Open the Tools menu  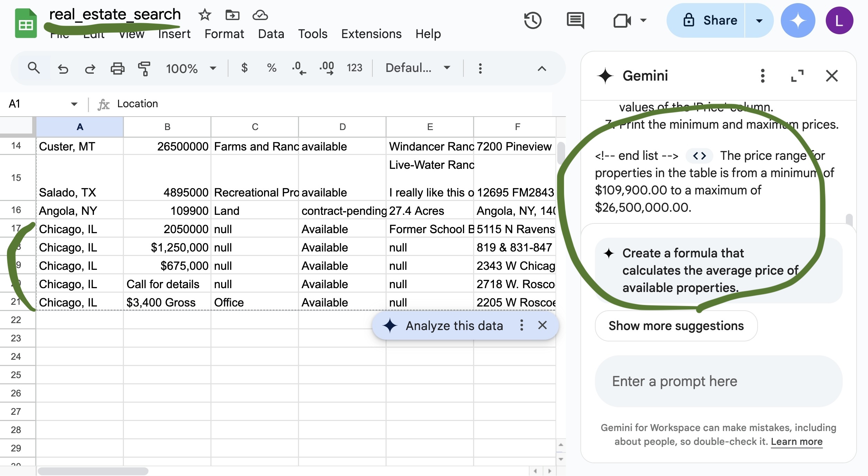tap(313, 34)
